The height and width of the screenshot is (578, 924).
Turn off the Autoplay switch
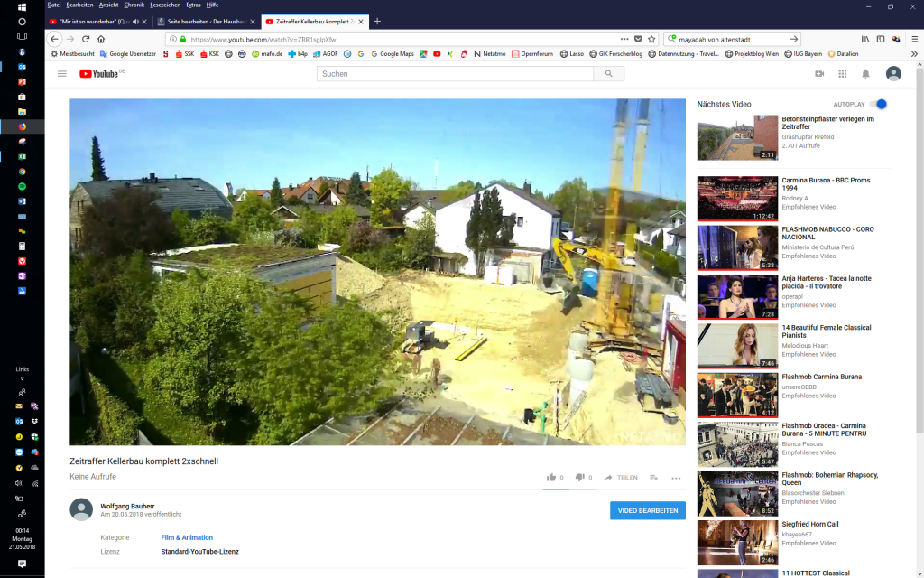pos(879,104)
